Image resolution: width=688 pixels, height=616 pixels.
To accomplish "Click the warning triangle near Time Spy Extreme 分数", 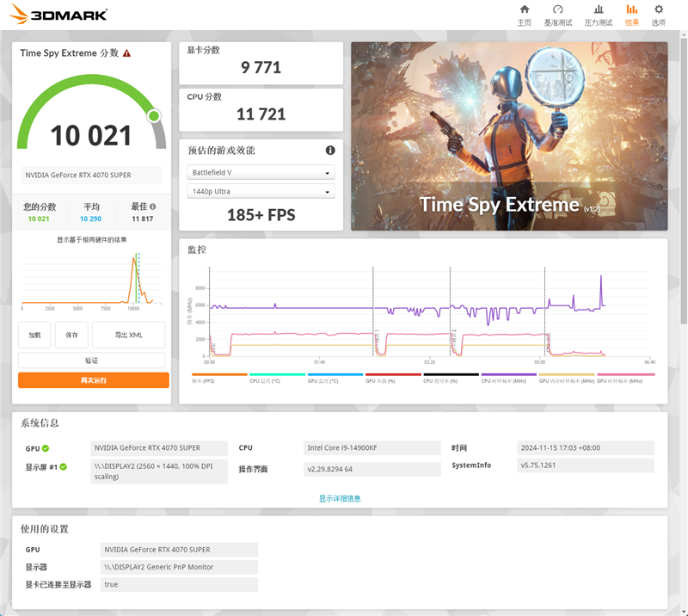I will (127, 52).
